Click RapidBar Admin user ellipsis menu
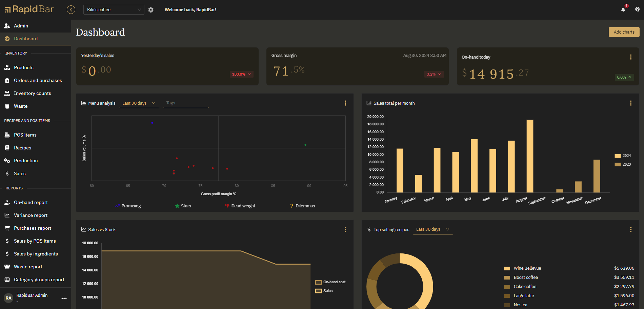644x309 pixels. tap(64, 298)
